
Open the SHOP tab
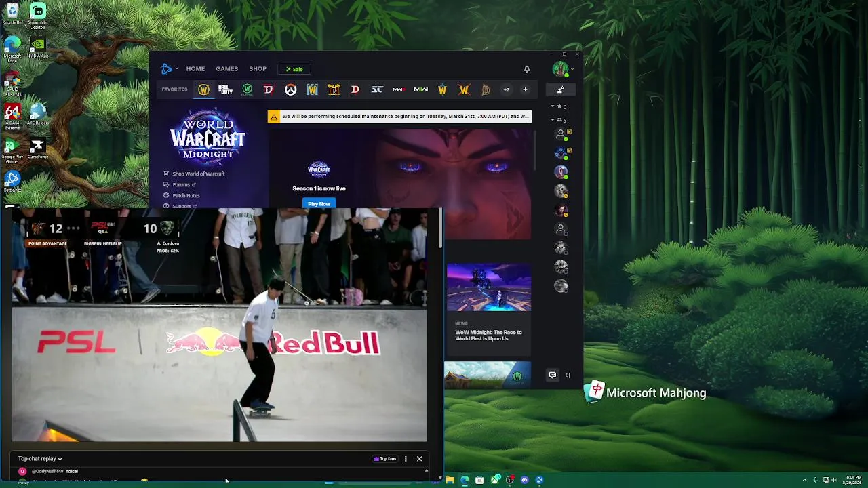pos(258,68)
